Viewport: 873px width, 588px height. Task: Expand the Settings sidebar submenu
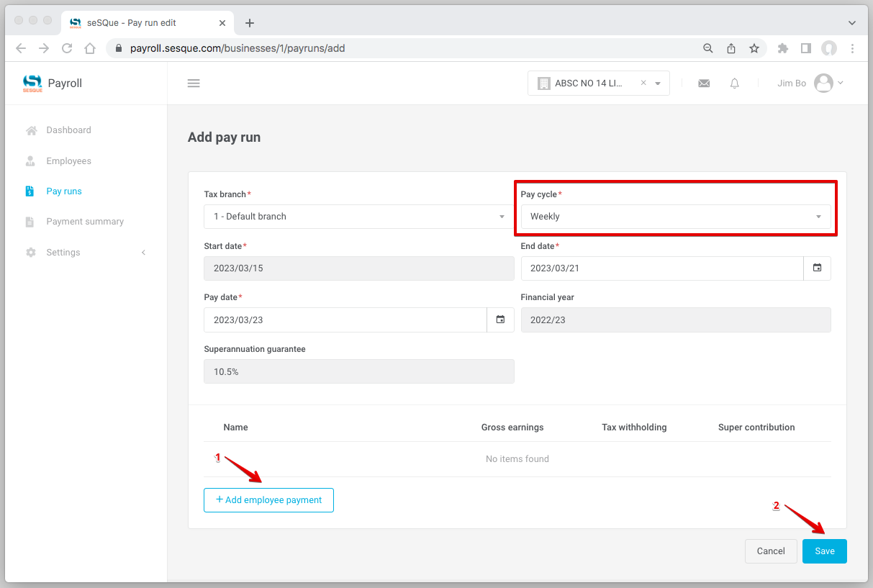pos(86,253)
